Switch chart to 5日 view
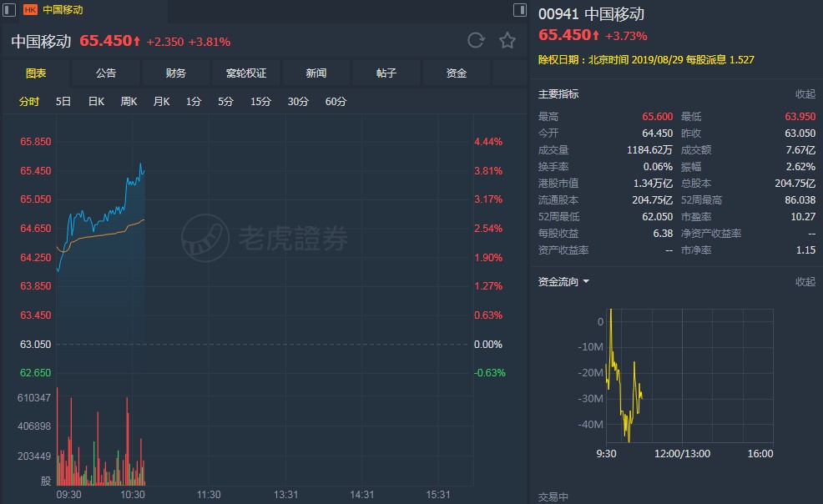 click(x=63, y=102)
